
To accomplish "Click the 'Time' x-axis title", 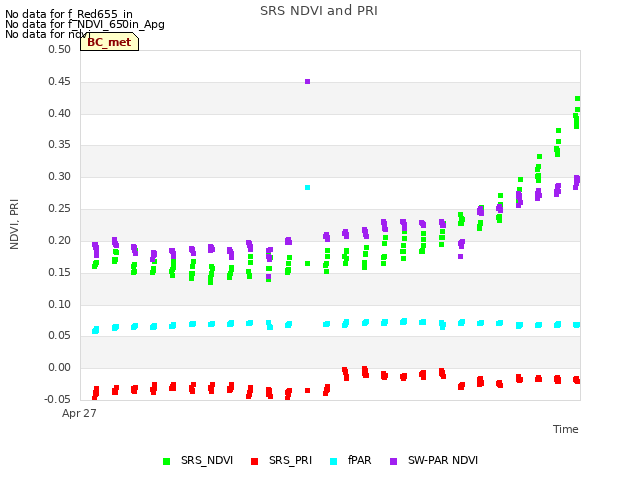I will pos(566,429).
